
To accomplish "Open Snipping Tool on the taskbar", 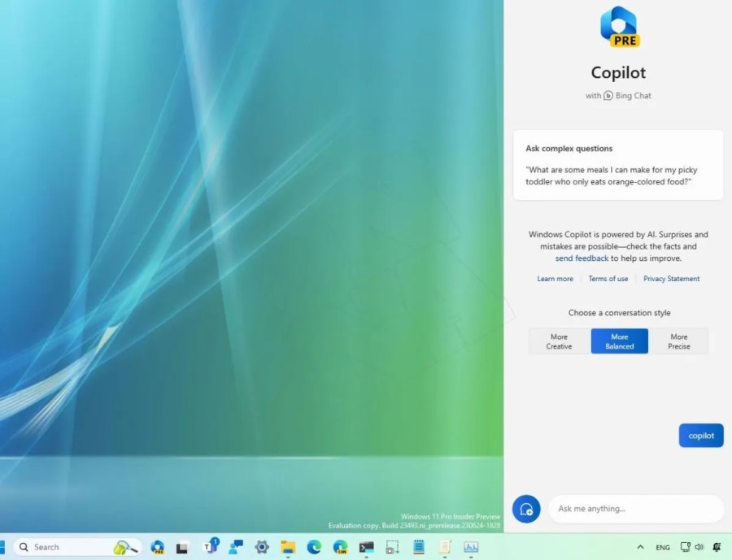I will 392,547.
